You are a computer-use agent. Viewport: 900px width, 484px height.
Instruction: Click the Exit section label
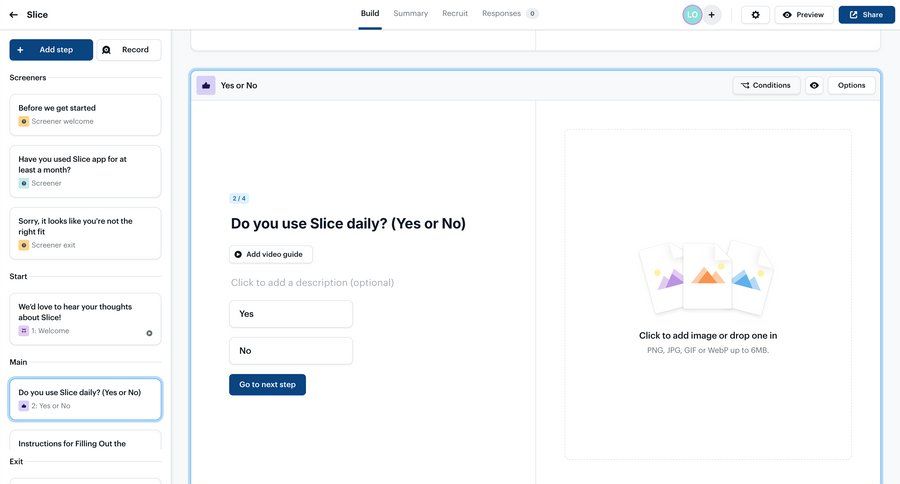pyautogui.click(x=16, y=462)
